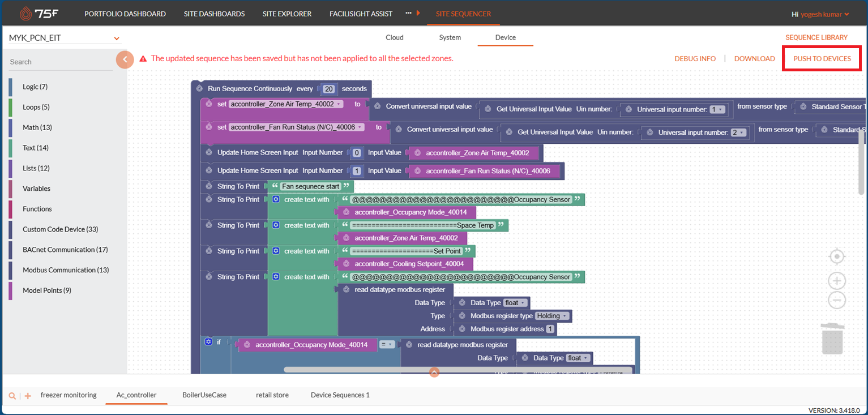868x415 pixels.
Task: Open the MYK_PCN_EIT site dropdown
Action: (x=64, y=38)
